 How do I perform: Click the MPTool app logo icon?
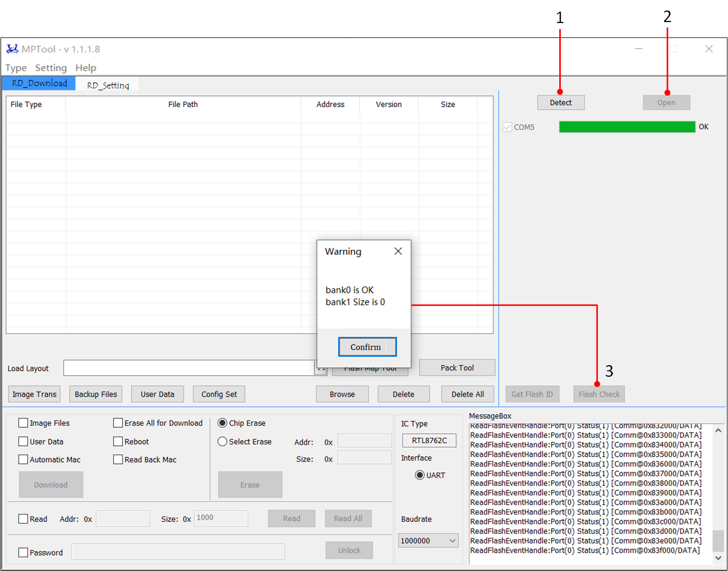12,49
